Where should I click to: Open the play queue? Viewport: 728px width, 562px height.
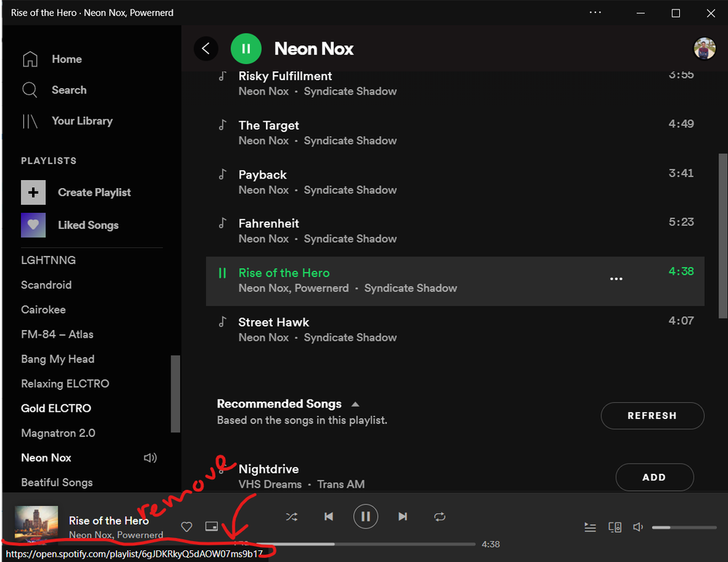590,527
